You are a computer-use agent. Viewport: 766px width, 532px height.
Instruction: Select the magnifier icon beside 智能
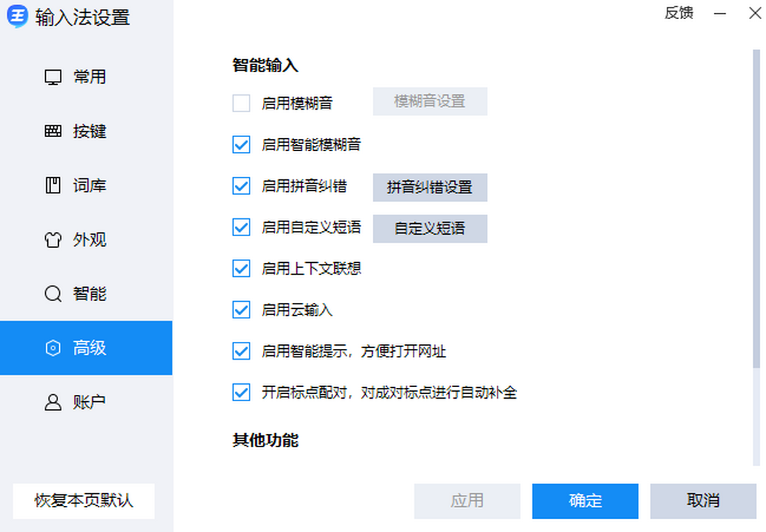[53, 294]
